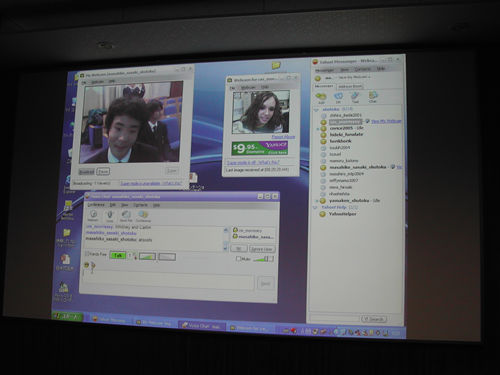Screen dimensions: 500x375
Task: Click the Conference icon in chat toolbar
Action: [143, 216]
